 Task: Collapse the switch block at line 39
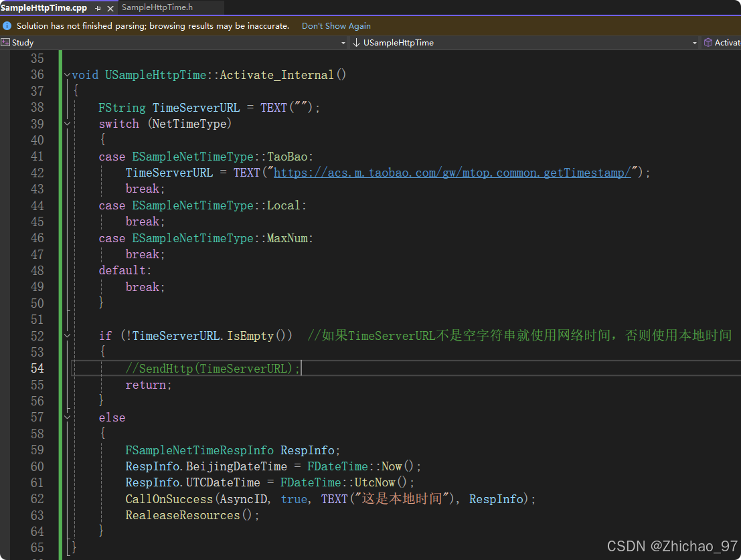(67, 124)
